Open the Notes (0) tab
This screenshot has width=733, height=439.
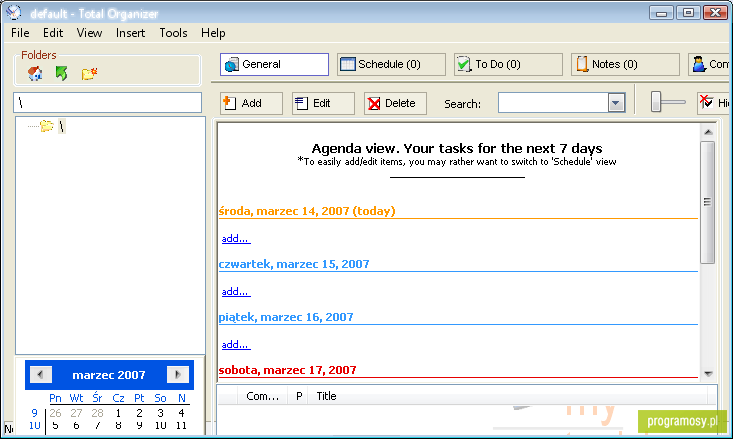625,64
